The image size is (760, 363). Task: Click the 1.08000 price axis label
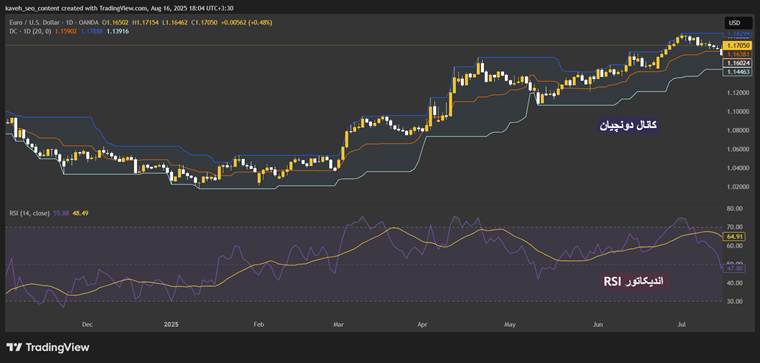(x=739, y=130)
